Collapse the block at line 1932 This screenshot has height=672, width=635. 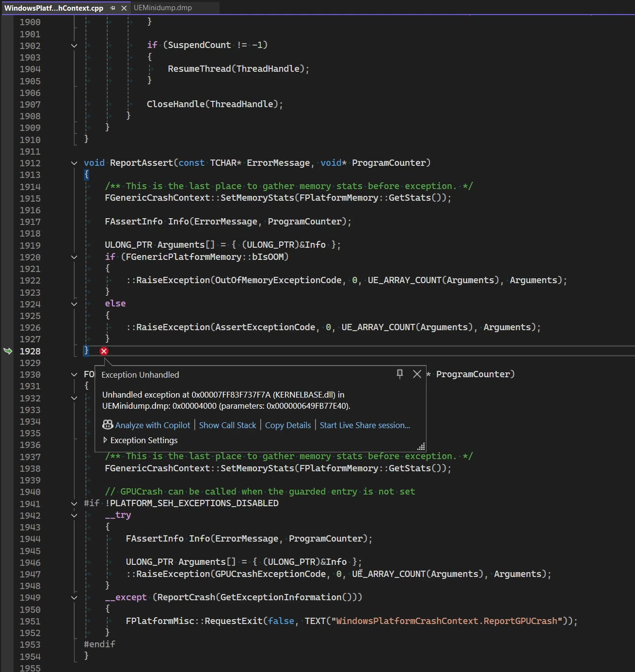[74, 398]
